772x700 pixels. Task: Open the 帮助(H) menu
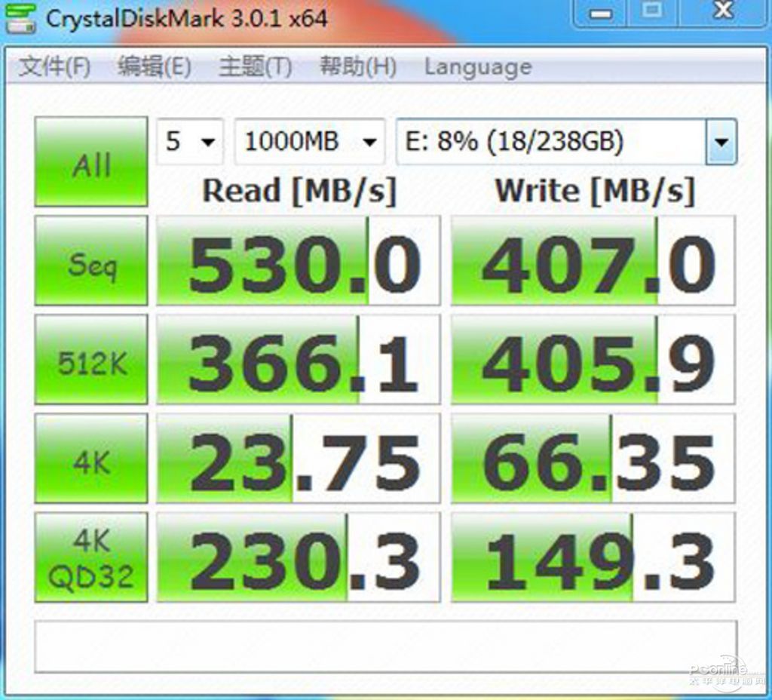(358, 66)
